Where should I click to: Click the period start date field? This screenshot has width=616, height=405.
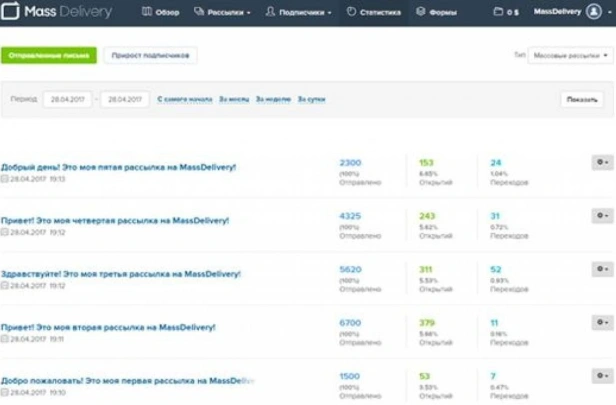(68, 99)
